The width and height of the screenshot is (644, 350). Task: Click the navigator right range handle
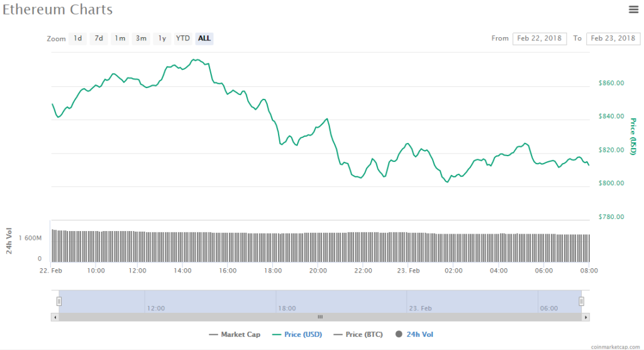(582, 301)
